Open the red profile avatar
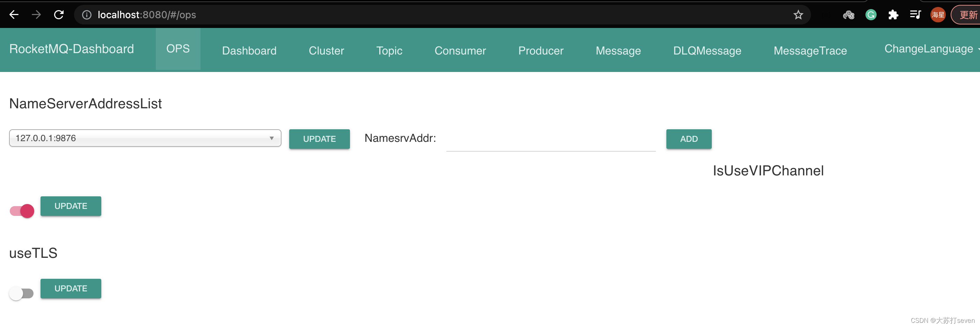This screenshot has width=980, height=327. pos(937,15)
